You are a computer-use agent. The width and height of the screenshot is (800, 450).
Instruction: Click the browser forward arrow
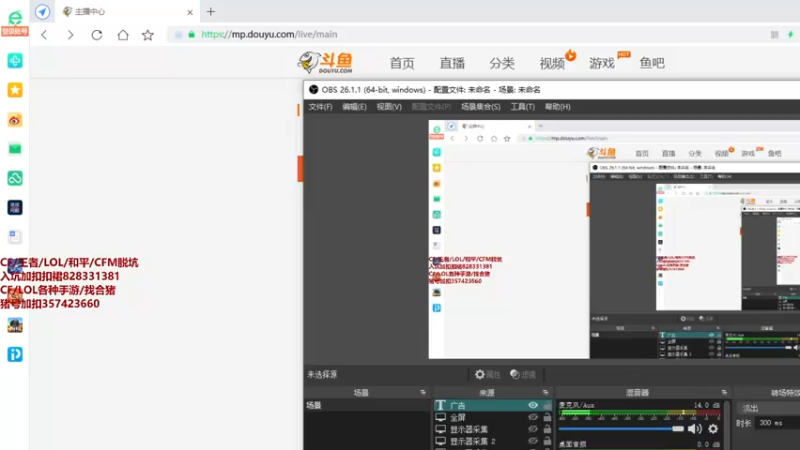(70, 35)
